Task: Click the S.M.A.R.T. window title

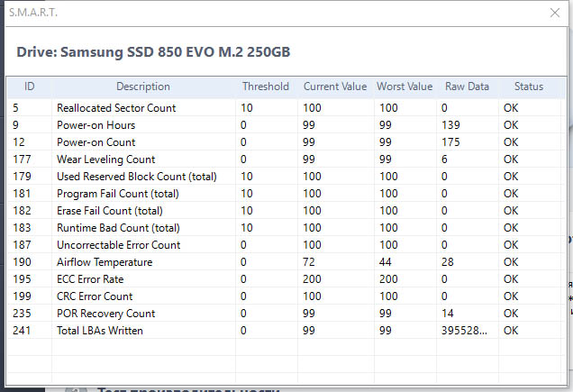Action: pos(33,13)
